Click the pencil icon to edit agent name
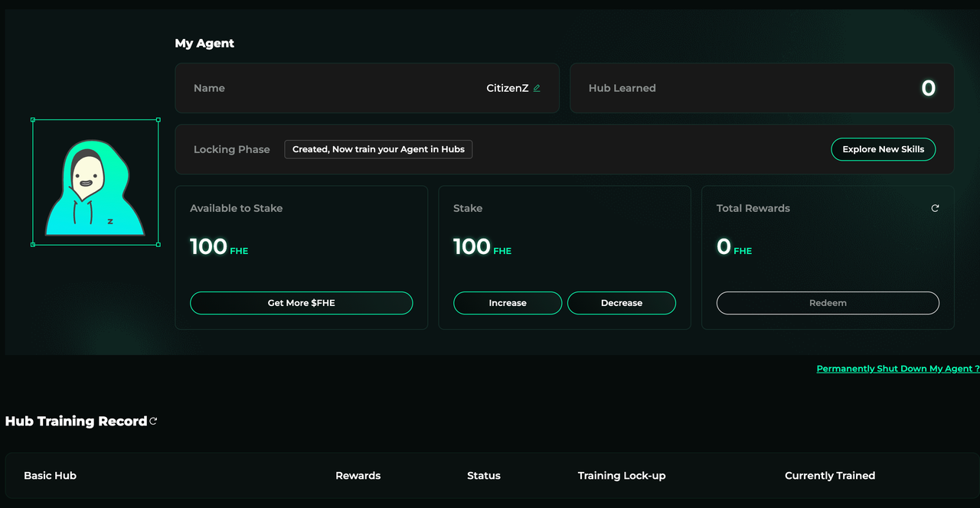 tap(537, 88)
